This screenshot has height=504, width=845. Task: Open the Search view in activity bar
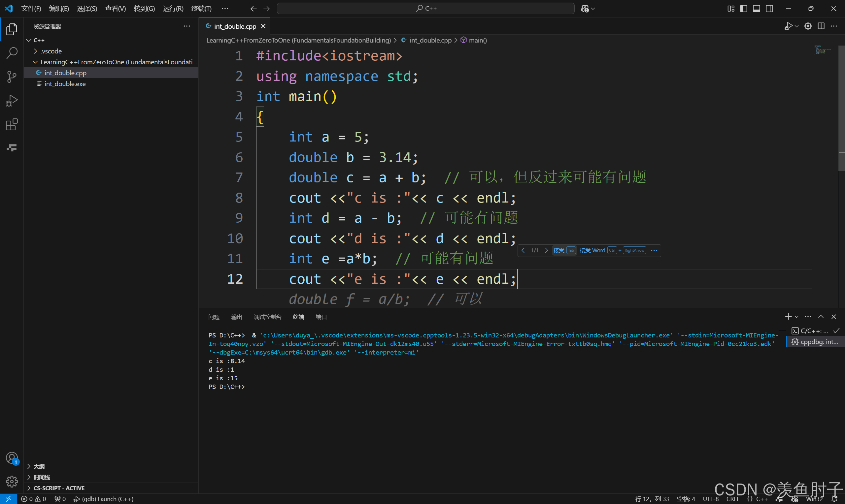[12, 53]
